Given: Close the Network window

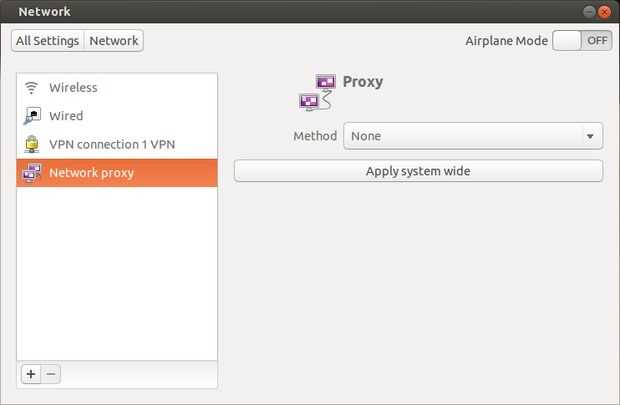Looking at the screenshot, I should point(603,12).
